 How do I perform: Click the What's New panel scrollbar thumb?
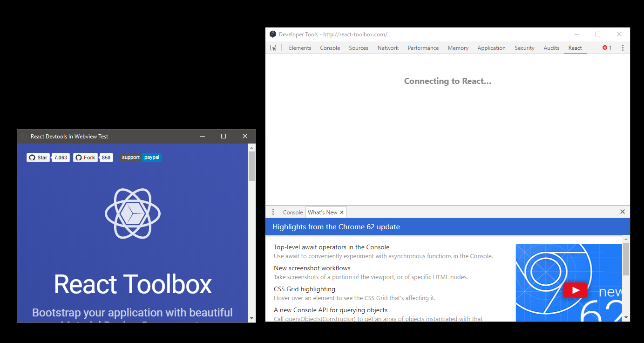tap(626, 259)
